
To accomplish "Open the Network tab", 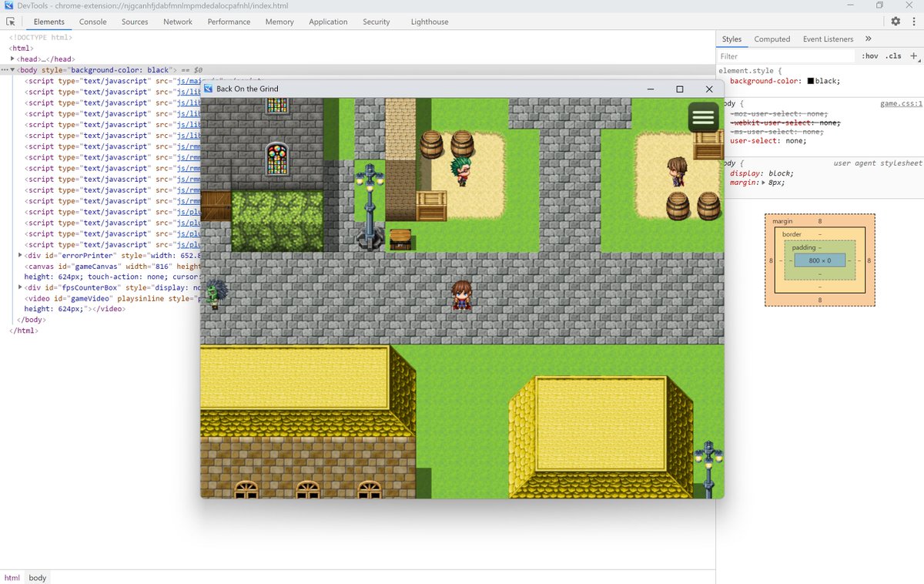I will click(178, 22).
